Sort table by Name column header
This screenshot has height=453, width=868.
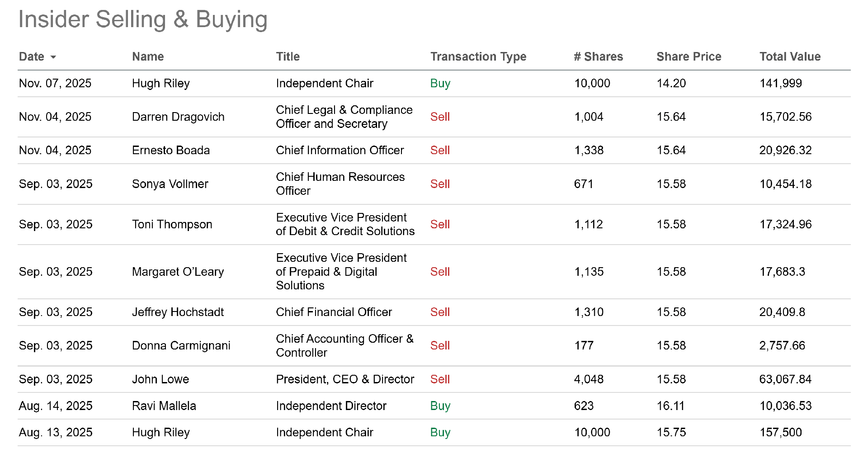pos(148,57)
